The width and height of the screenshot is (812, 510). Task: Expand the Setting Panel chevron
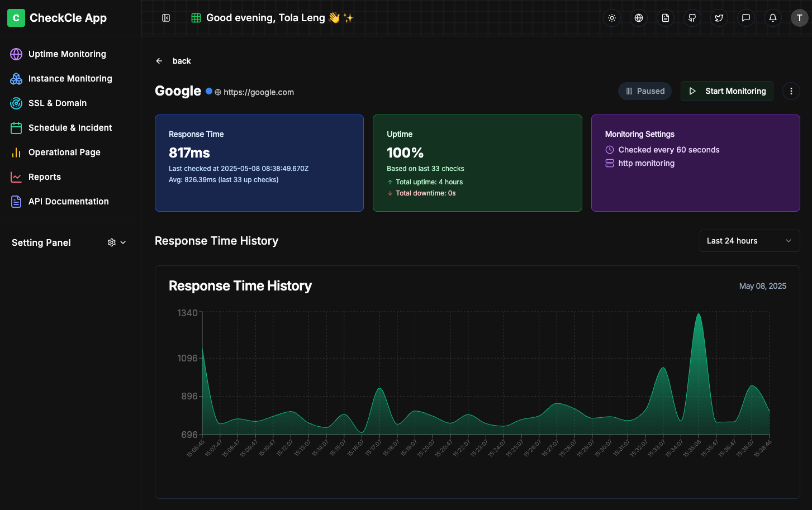tap(124, 242)
